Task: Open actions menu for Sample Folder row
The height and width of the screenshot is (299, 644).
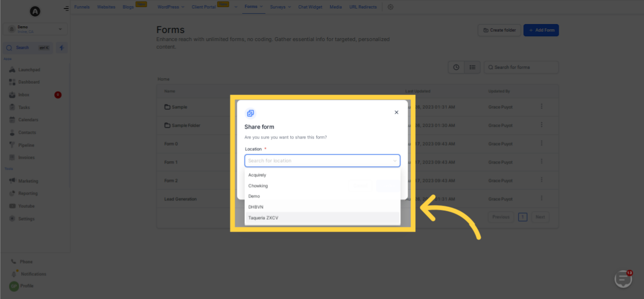Action: pyautogui.click(x=542, y=125)
